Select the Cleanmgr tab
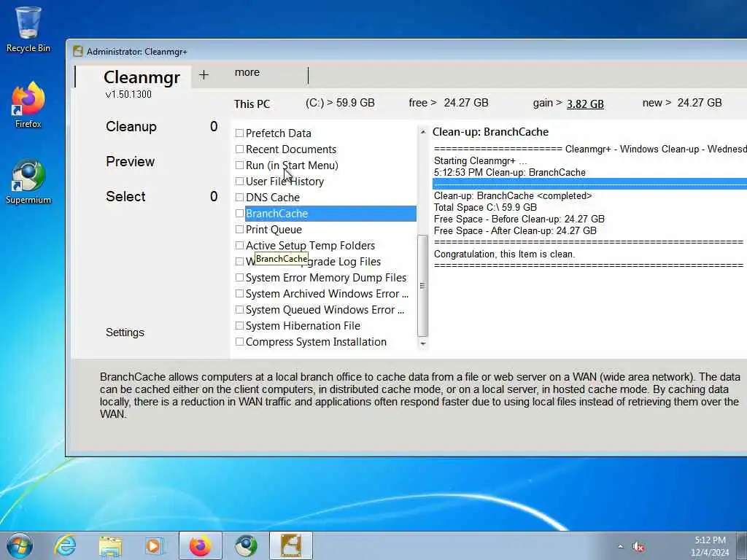 (x=142, y=77)
